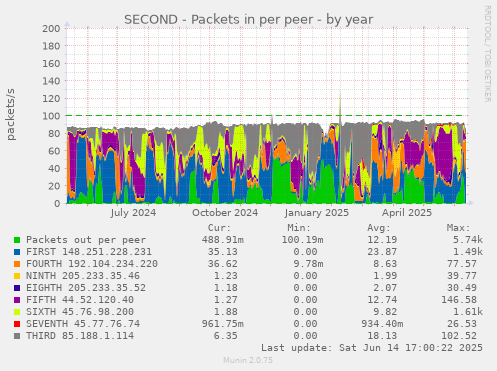Click the legend label 'FIRST 148.251.228.231'
Image resolution: width=497 pixels, height=371 pixels.
89,252
